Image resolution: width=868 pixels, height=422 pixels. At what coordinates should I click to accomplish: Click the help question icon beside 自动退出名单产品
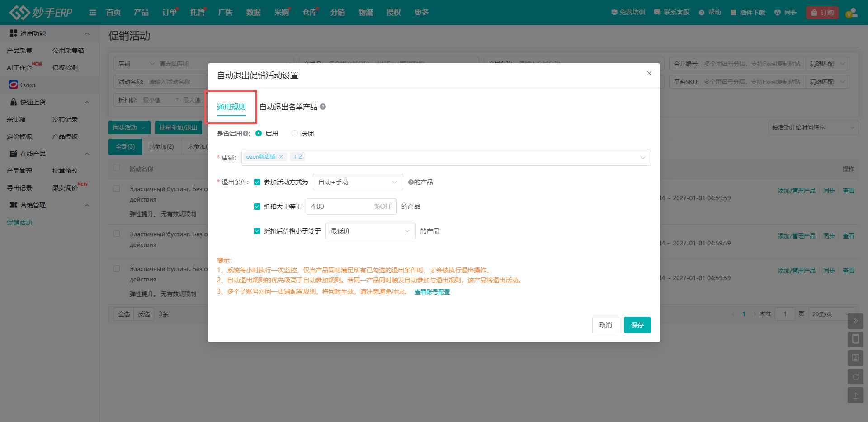coord(323,107)
